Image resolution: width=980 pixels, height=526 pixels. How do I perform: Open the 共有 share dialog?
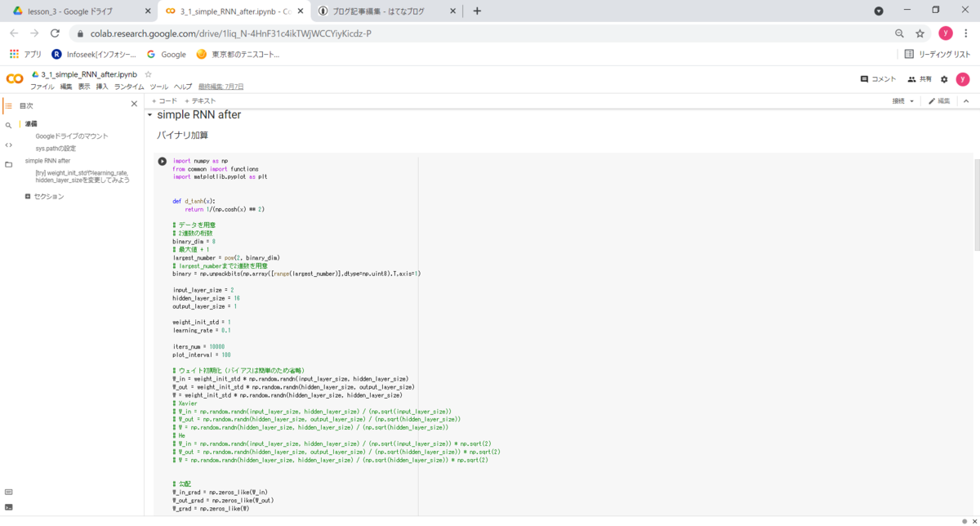tap(920, 79)
